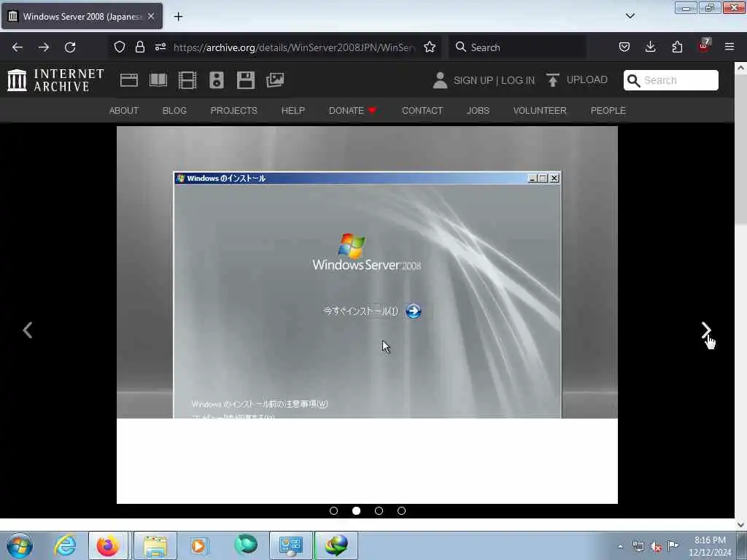
Task: Open the CONTACT menu item
Action: click(x=422, y=111)
